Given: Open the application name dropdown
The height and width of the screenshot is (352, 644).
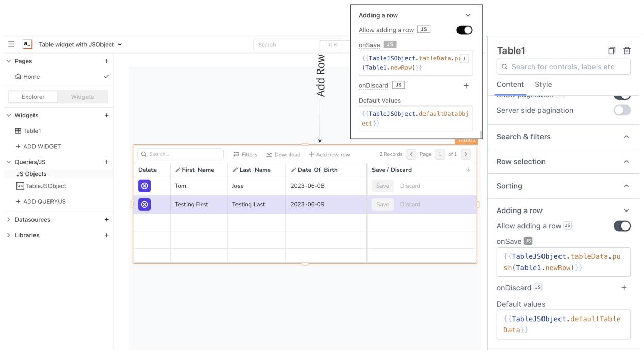Looking at the screenshot, I should click(x=120, y=44).
